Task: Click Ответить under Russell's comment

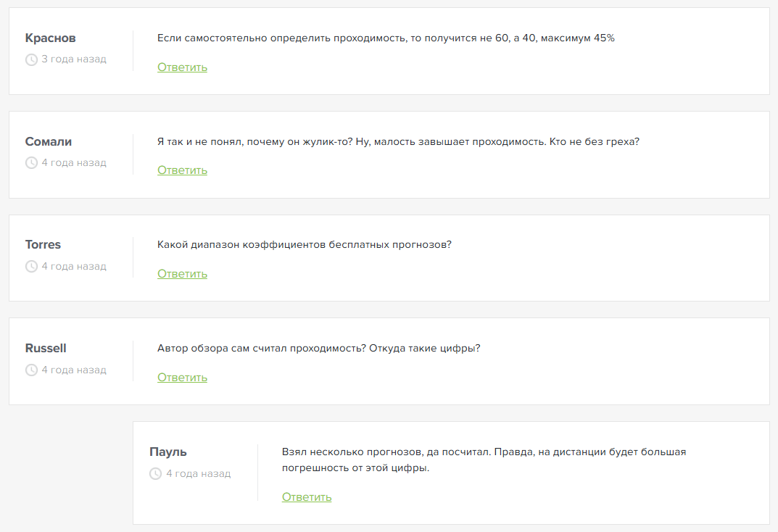Action: (x=182, y=378)
